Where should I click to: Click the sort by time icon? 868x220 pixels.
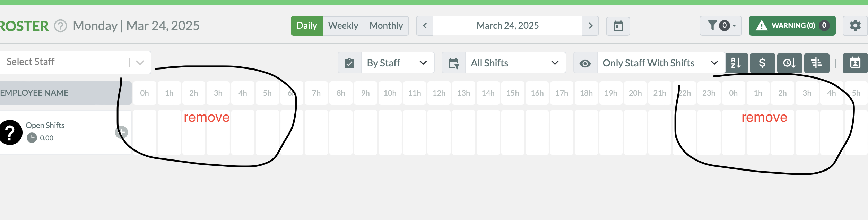790,63
